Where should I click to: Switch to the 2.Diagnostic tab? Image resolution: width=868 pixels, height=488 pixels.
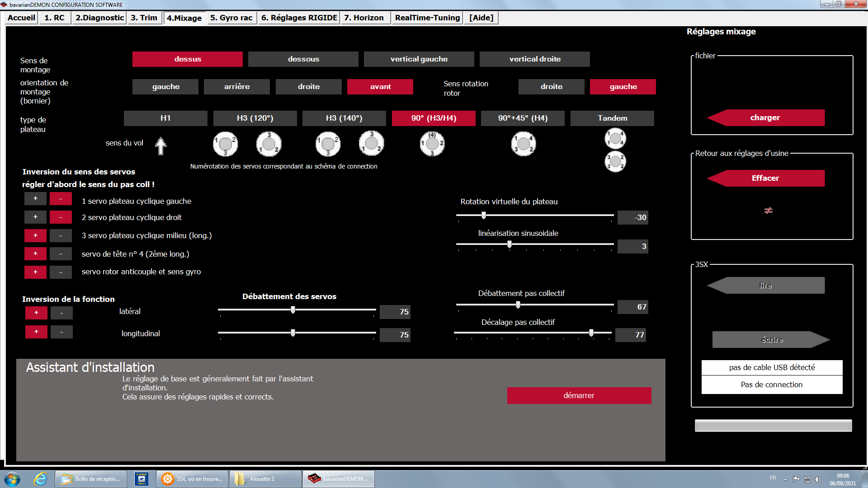[x=99, y=18]
